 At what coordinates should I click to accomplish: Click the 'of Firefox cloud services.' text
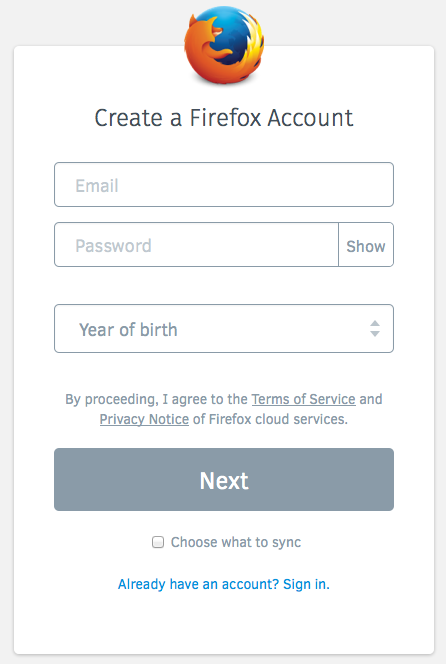pyautogui.click(x=270, y=419)
